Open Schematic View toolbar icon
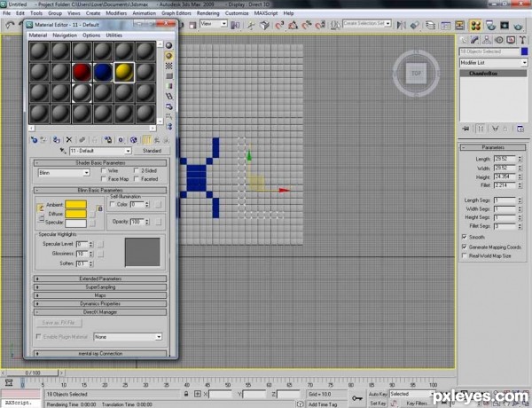 (x=459, y=25)
